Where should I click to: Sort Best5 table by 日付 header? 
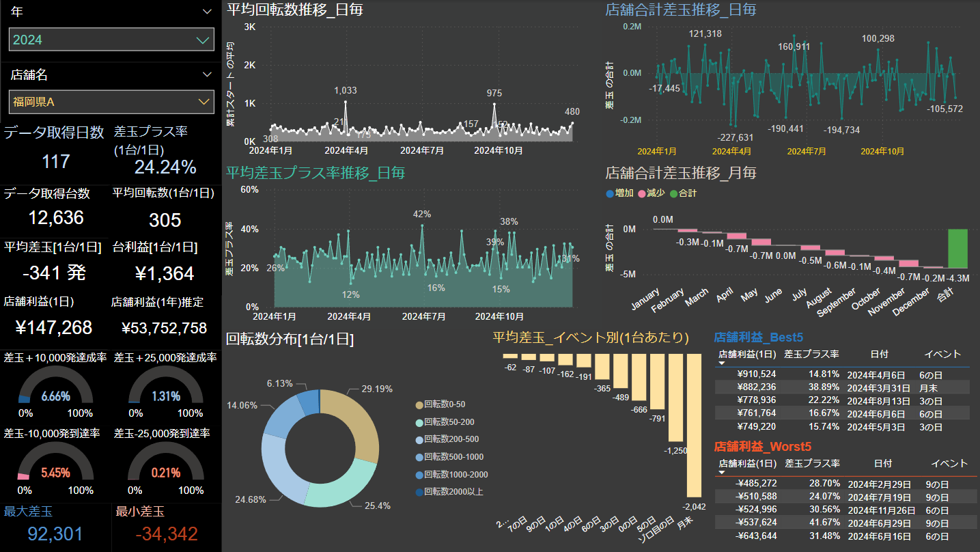click(880, 354)
